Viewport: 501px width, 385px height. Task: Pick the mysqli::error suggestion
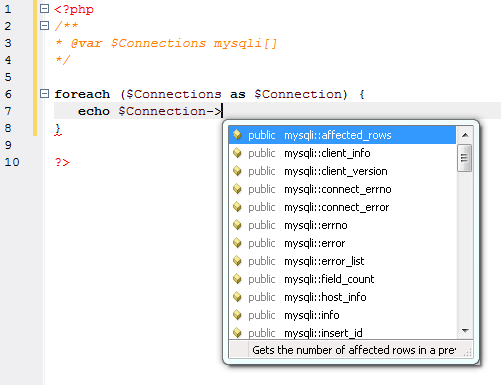pos(342,243)
